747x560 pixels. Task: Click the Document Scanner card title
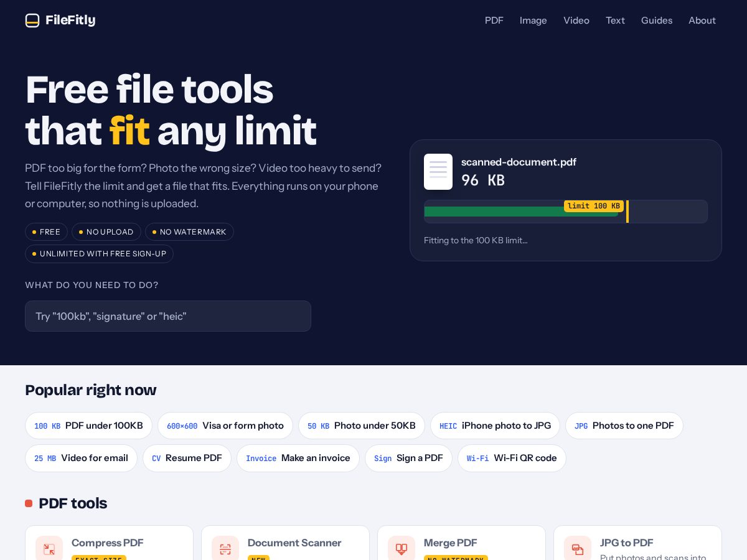[294, 543]
